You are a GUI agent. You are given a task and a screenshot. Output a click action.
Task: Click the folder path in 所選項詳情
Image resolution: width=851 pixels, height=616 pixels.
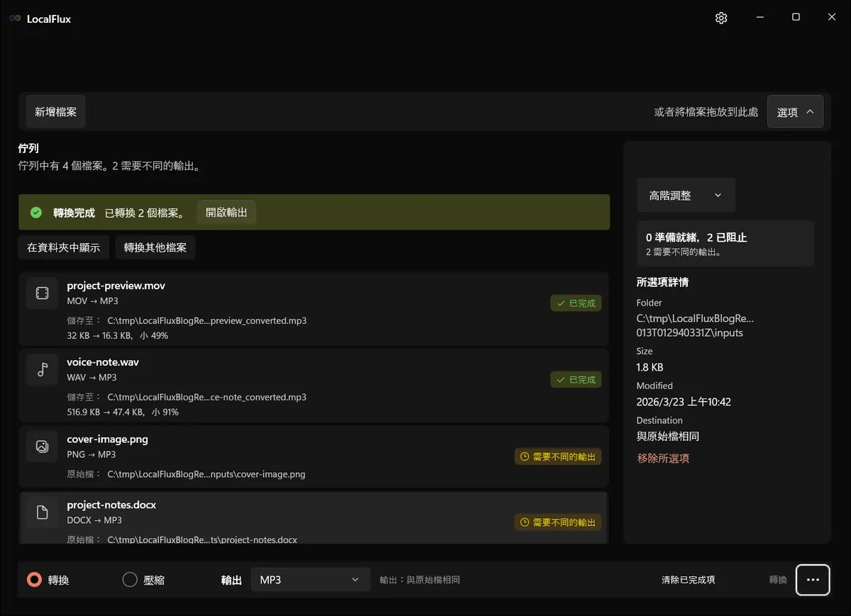tap(695, 325)
